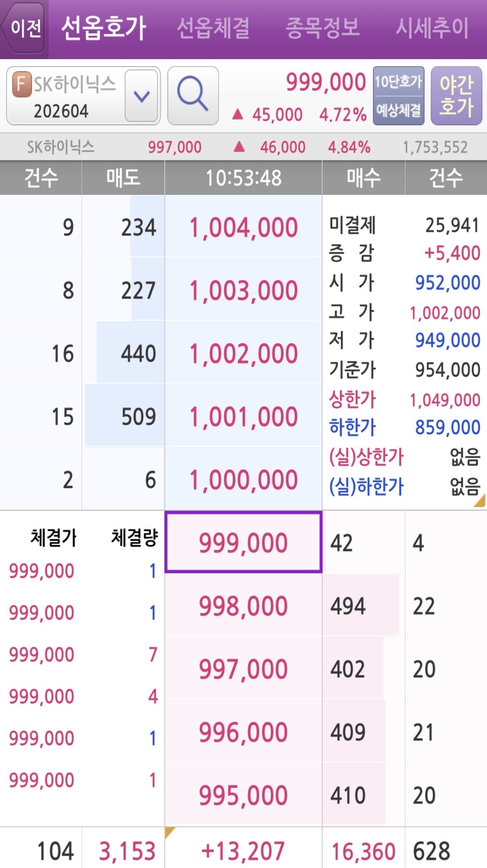The image size is (487, 868).
Task: Toggle 10단호가 ten-level quote view
Action: point(398,82)
